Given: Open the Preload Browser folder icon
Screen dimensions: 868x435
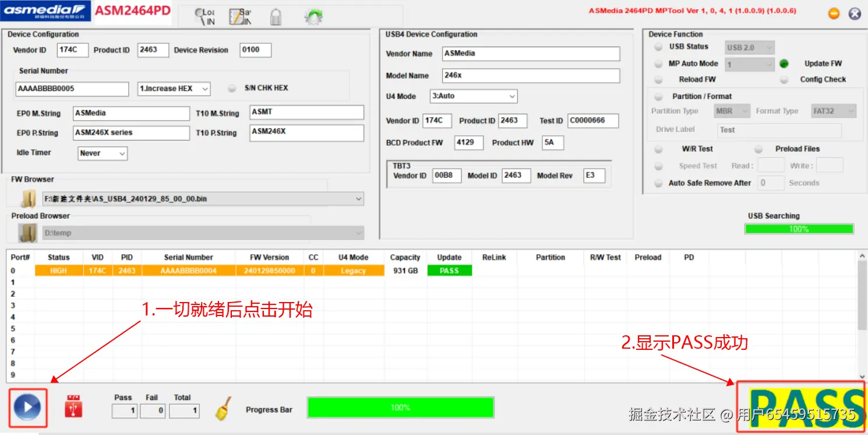Looking at the screenshot, I should [x=28, y=233].
